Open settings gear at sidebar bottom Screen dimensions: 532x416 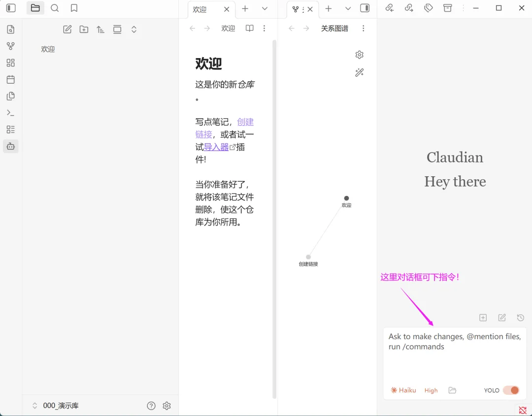coord(166,406)
